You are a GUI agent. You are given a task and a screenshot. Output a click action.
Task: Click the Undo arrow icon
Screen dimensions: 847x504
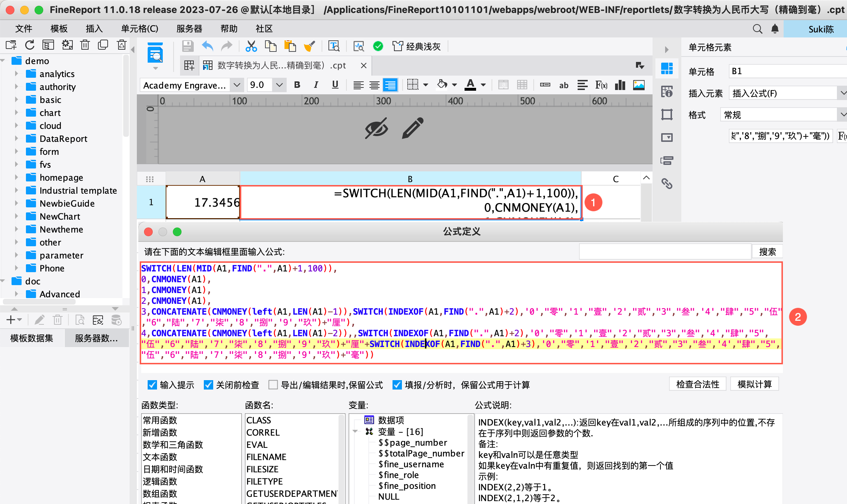click(x=207, y=46)
